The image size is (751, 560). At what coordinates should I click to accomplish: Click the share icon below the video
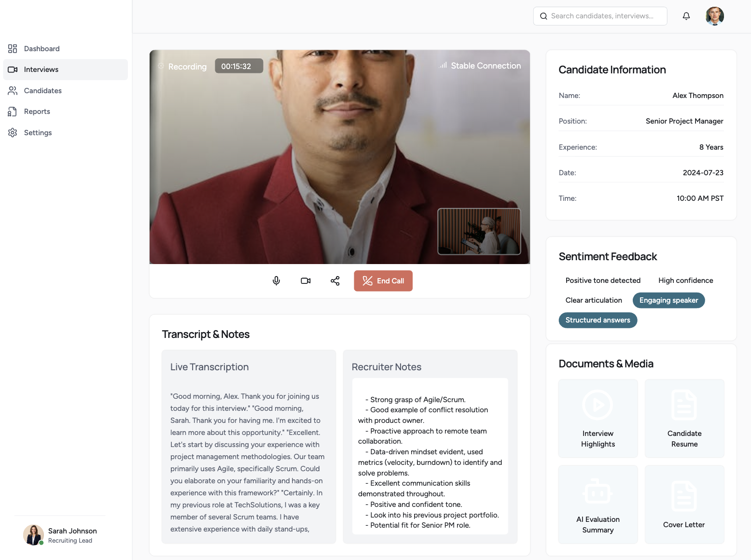click(x=335, y=281)
